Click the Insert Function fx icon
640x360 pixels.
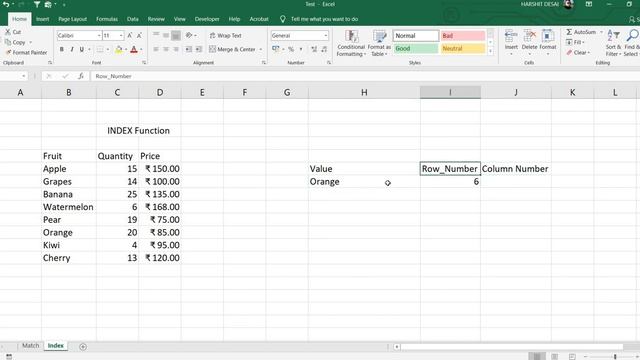(81, 76)
